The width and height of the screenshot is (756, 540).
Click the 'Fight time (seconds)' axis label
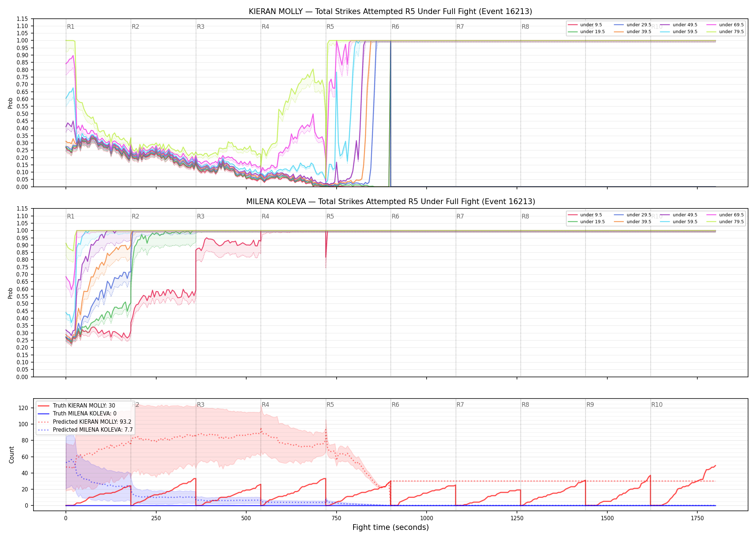click(x=391, y=527)
